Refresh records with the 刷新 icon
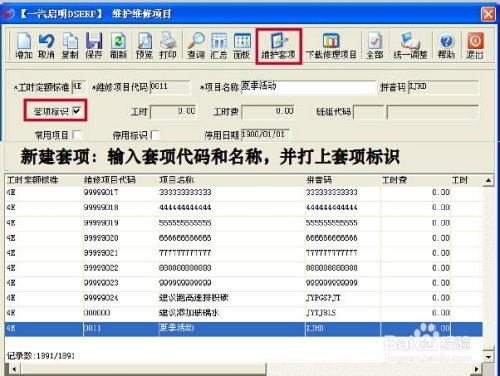Image resolution: width=500 pixels, height=376 pixels. coord(118,46)
